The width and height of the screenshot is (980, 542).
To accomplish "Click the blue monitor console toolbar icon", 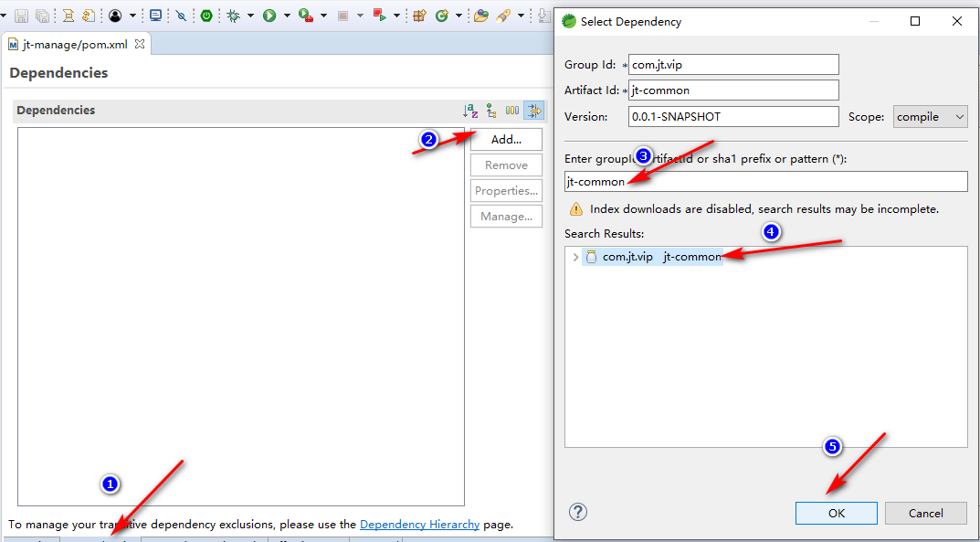I will [155, 16].
